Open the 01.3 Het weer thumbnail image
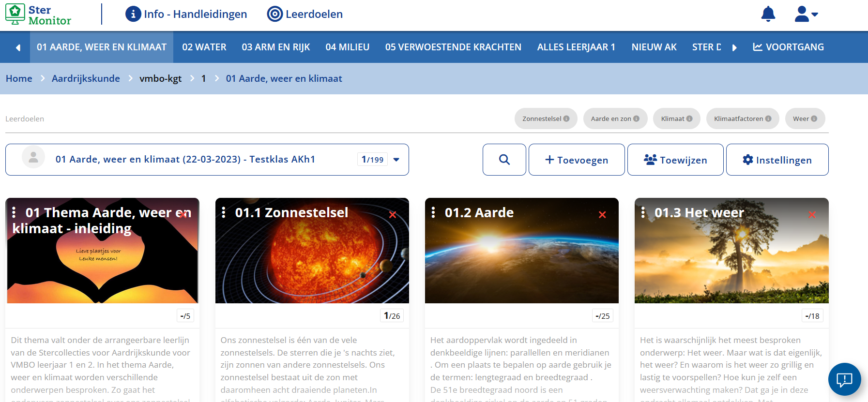The image size is (868, 402). click(x=731, y=261)
